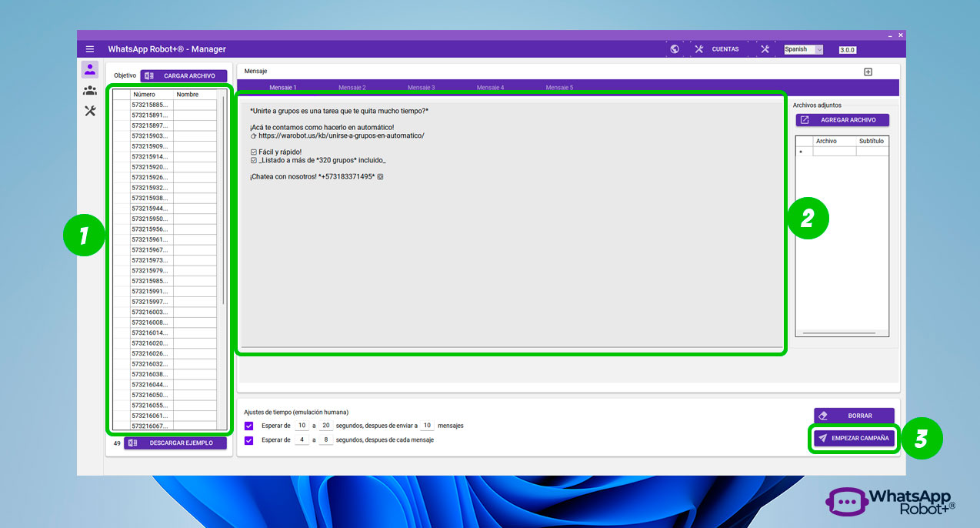This screenshot has width=980, height=528.
Task: Switch to the Mensaje 4 tab
Action: click(491, 88)
